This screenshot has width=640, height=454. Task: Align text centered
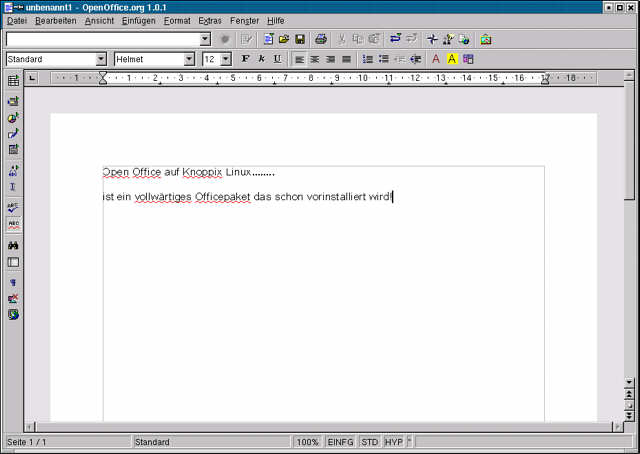pos(314,59)
